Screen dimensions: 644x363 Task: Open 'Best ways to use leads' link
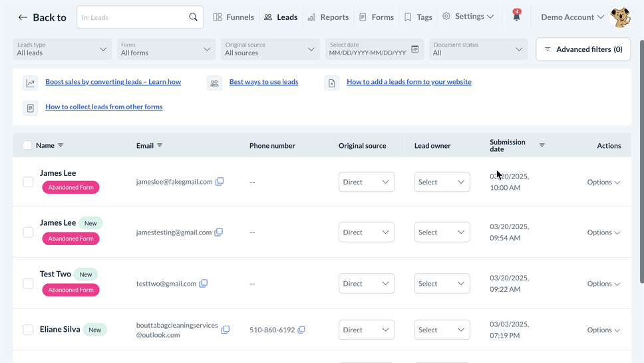[263, 82]
